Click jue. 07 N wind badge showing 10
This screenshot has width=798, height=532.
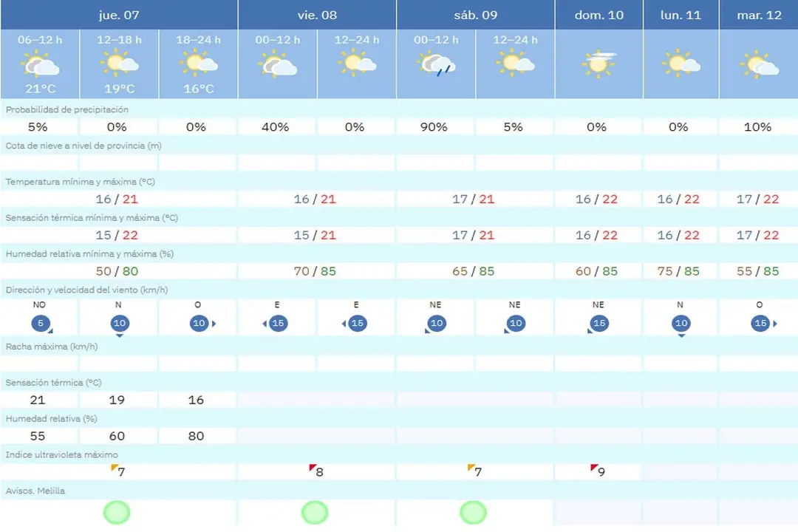coord(120,324)
